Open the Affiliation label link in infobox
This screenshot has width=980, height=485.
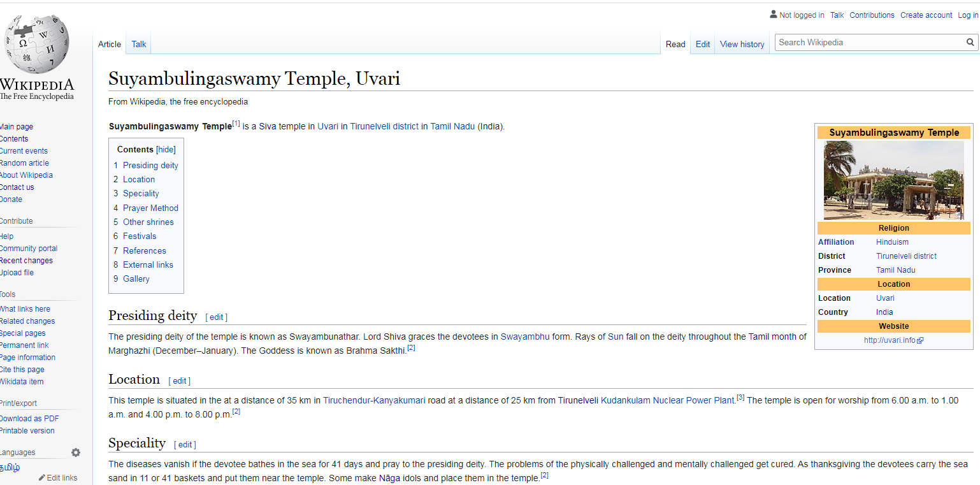[x=836, y=242]
